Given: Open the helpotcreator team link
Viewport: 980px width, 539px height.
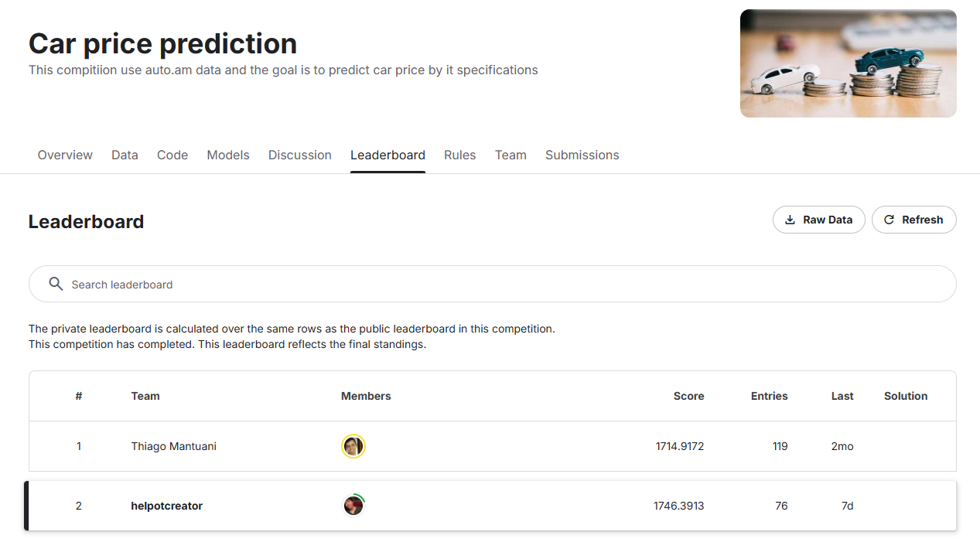Looking at the screenshot, I should point(167,506).
